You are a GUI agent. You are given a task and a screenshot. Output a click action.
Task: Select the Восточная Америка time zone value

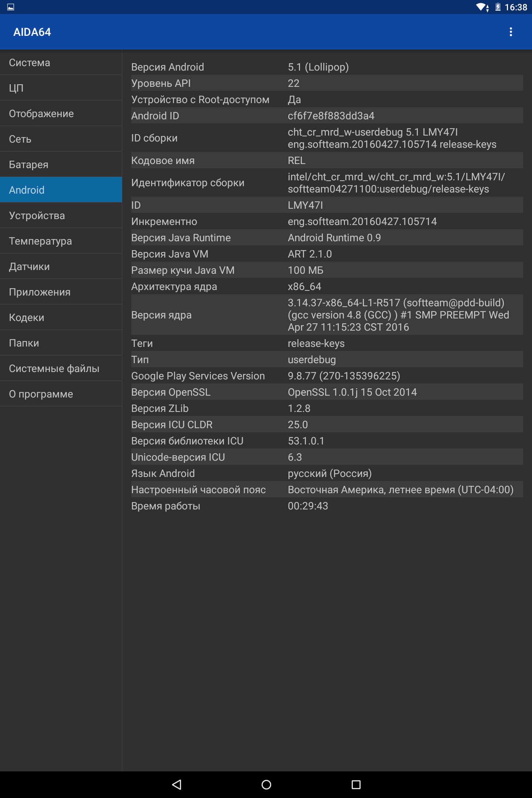(x=400, y=490)
